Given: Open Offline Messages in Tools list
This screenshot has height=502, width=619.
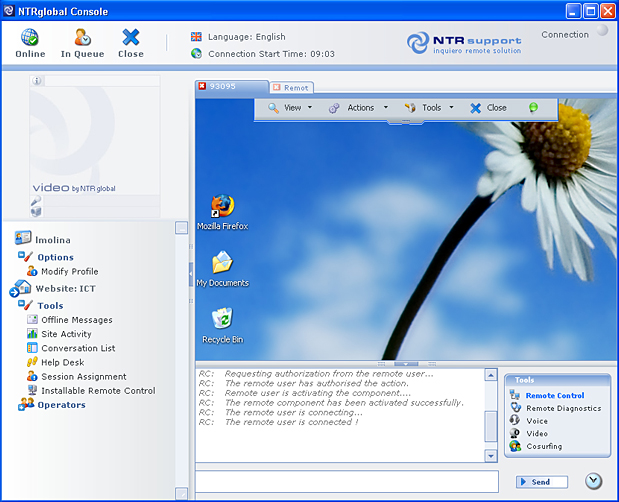Looking at the screenshot, I should pyautogui.click(x=76, y=320).
